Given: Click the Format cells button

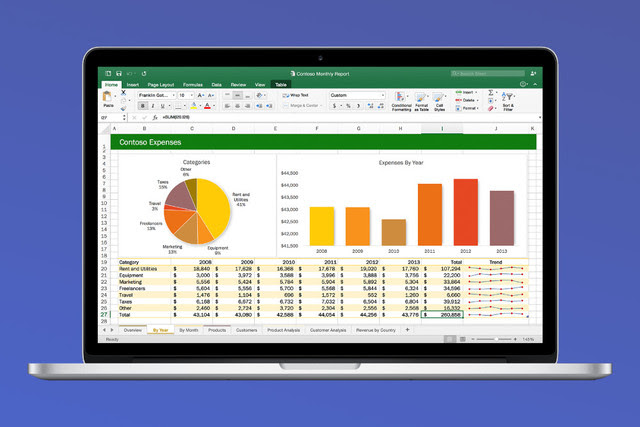Looking at the screenshot, I should [467, 108].
